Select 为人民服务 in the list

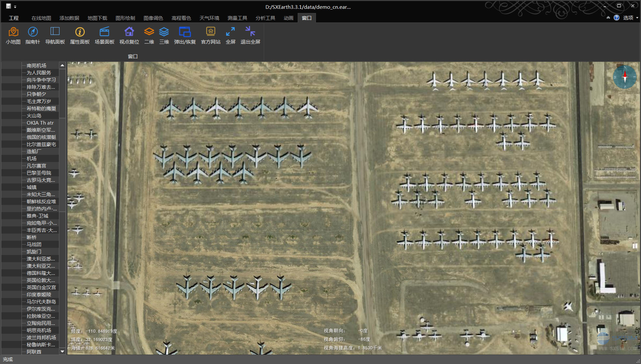(x=39, y=73)
